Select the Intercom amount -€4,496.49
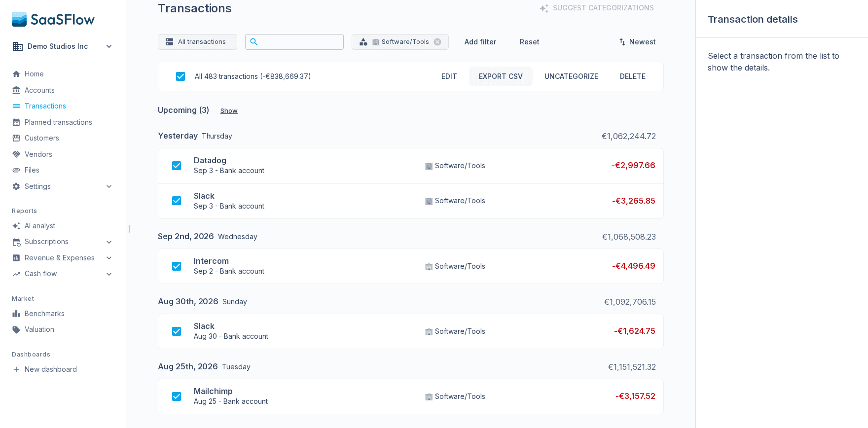868x428 pixels. click(x=634, y=266)
